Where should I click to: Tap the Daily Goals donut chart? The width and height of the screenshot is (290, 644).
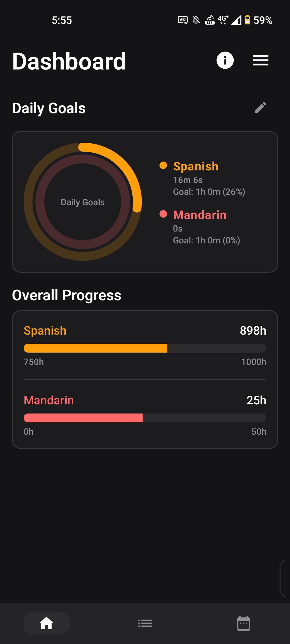[83, 202]
